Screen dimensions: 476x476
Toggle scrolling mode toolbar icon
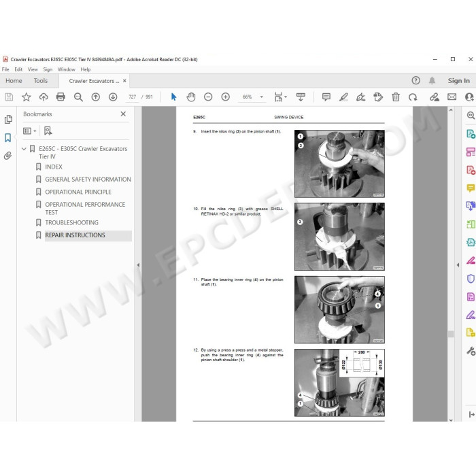[x=301, y=97]
